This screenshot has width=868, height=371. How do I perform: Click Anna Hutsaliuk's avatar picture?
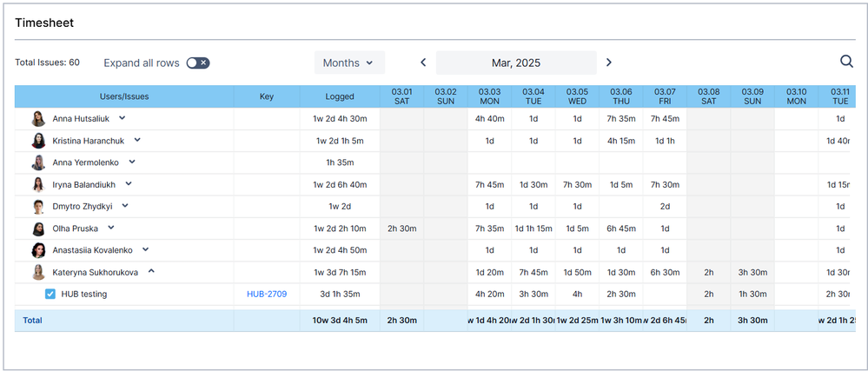tap(38, 119)
